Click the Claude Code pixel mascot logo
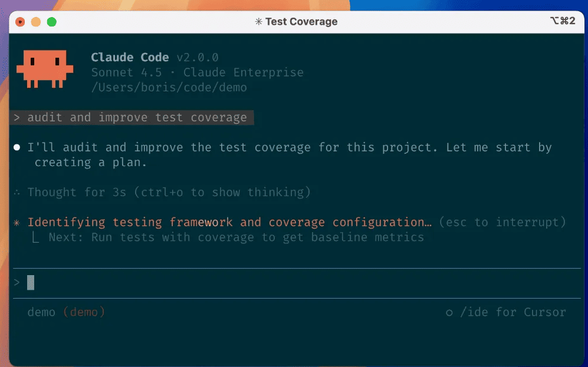 tap(45, 70)
